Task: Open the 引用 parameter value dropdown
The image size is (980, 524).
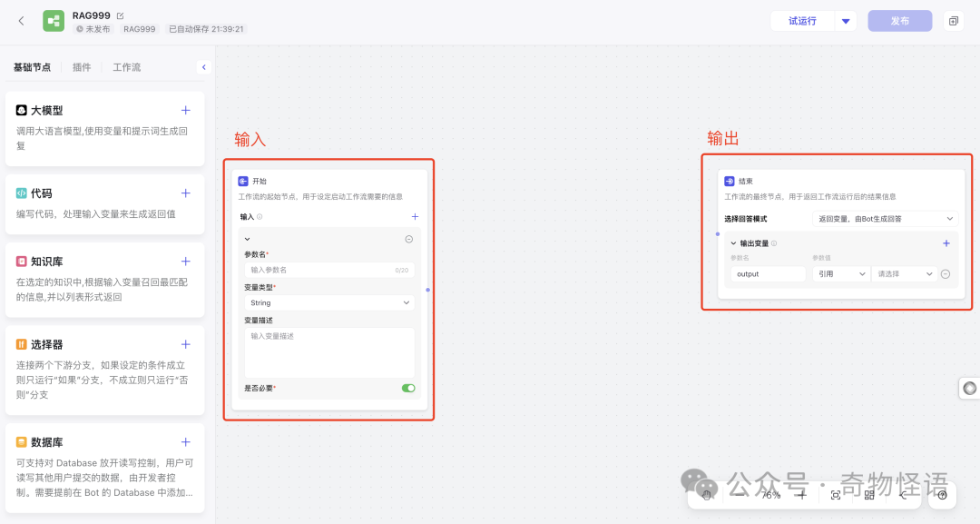Action: click(x=839, y=273)
